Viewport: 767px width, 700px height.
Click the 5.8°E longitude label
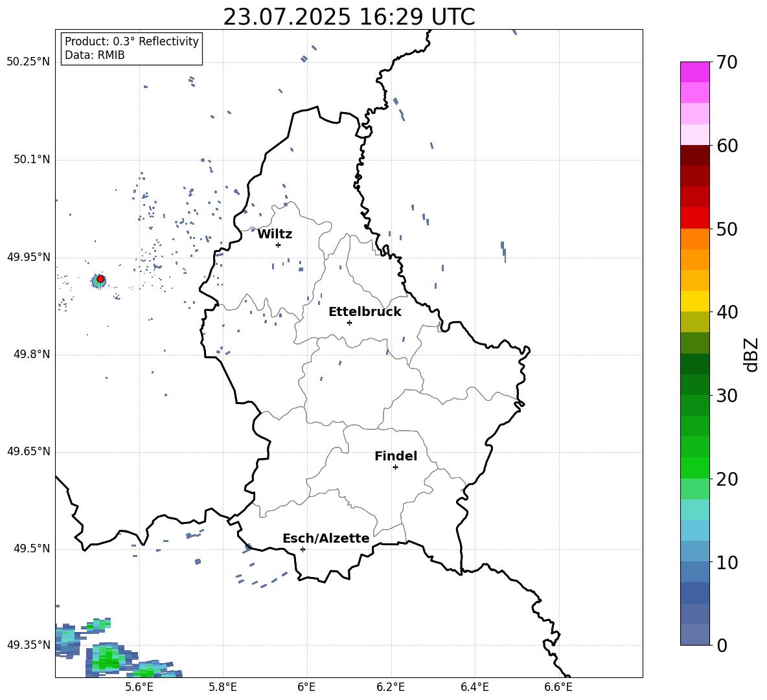tap(223, 688)
